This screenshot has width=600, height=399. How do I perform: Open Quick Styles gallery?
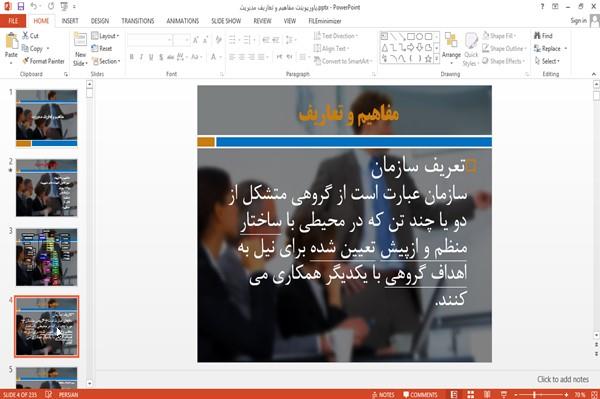(471, 49)
